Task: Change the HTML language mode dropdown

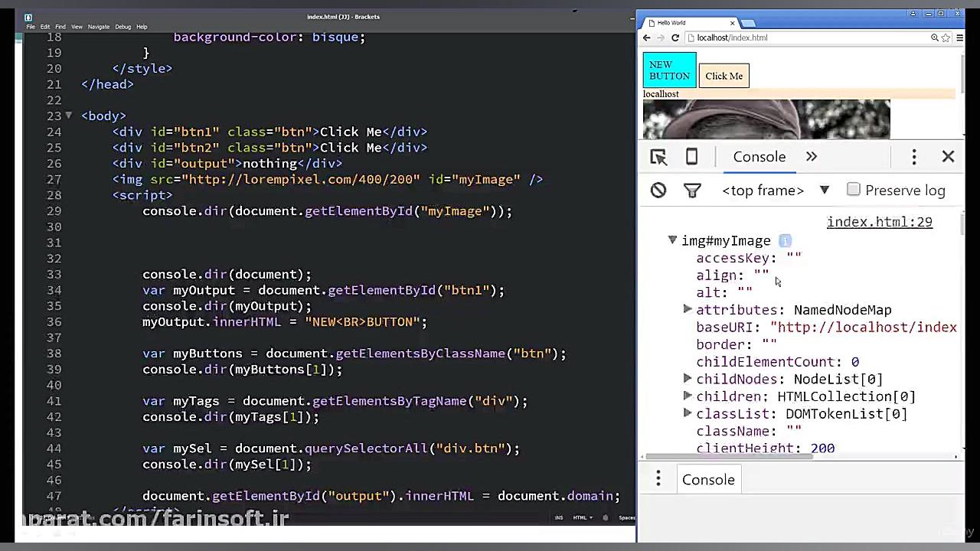Action: [x=581, y=518]
